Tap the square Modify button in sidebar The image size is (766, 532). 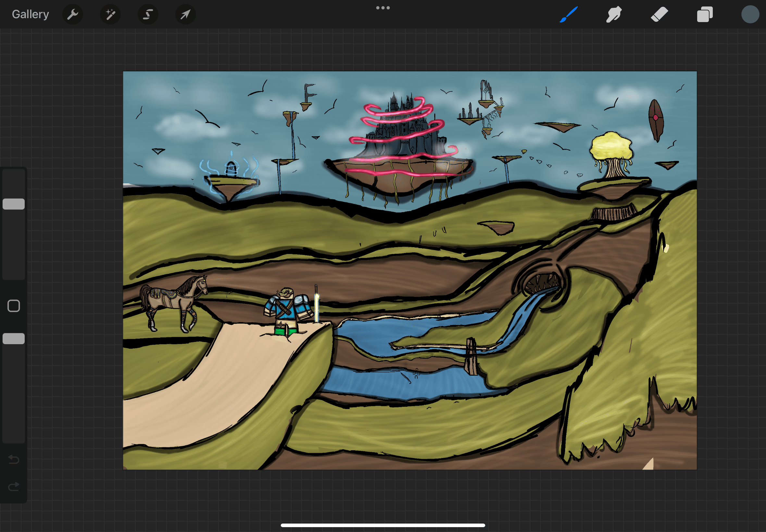pyautogui.click(x=14, y=306)
